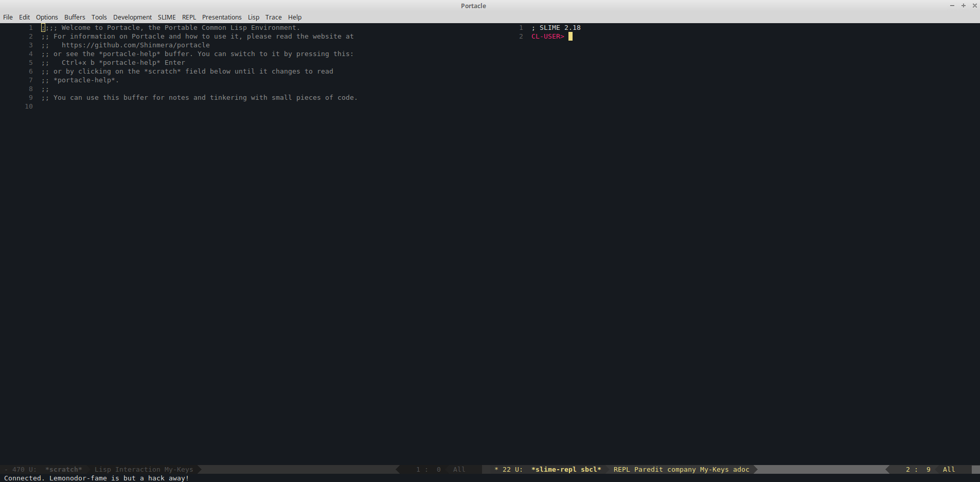Open the Tools menu
Screen dimensions: 980x482
click(99, 17)
